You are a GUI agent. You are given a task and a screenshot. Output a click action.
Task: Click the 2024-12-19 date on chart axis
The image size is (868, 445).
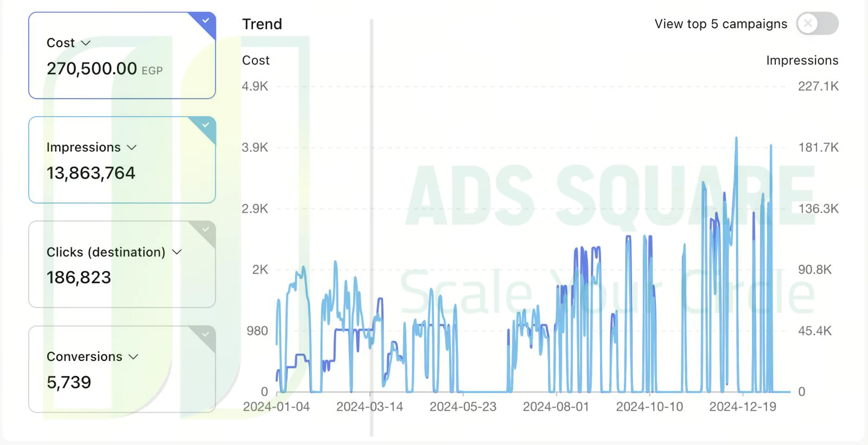(x=743, y=407)
